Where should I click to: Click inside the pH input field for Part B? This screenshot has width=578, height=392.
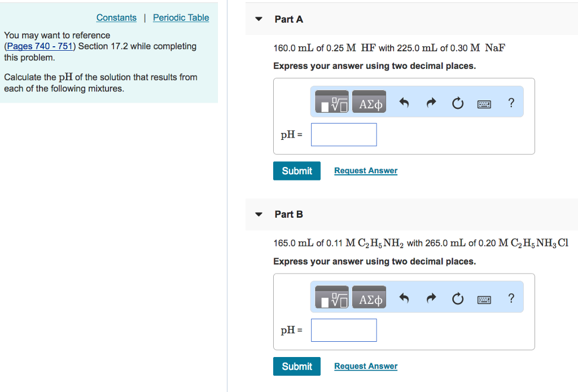point(343,330)
